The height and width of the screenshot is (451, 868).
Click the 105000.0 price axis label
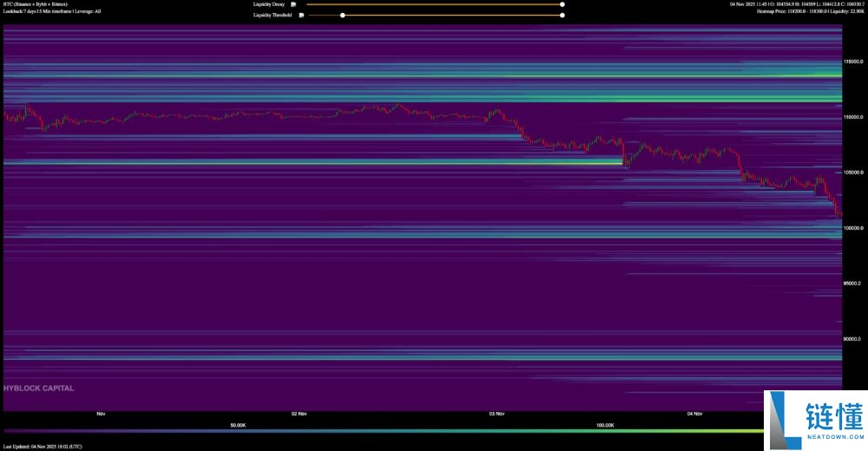[853, 172]
